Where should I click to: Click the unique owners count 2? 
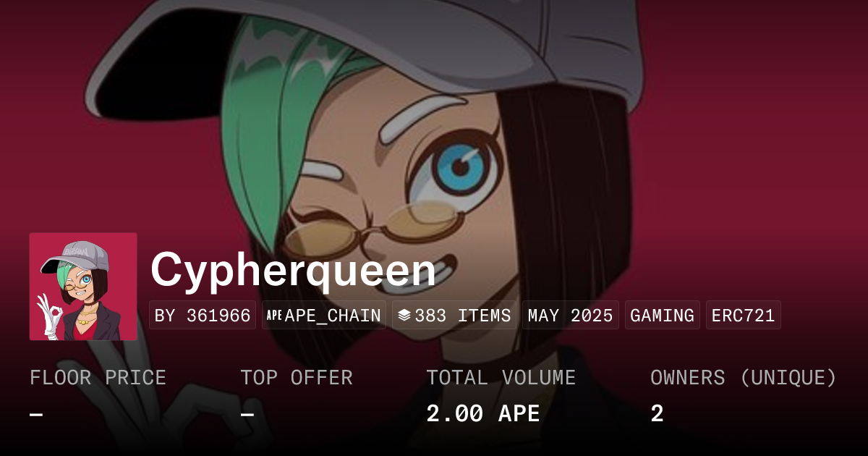[657, 414]
